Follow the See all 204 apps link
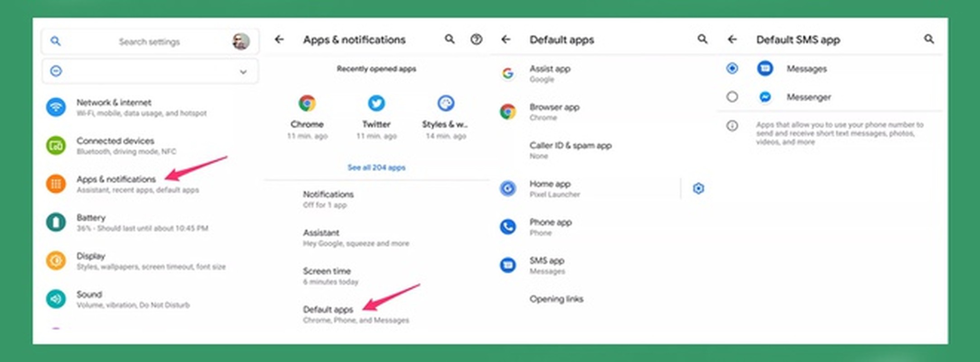Screen dimensions: 980x362 click(376, 167)
